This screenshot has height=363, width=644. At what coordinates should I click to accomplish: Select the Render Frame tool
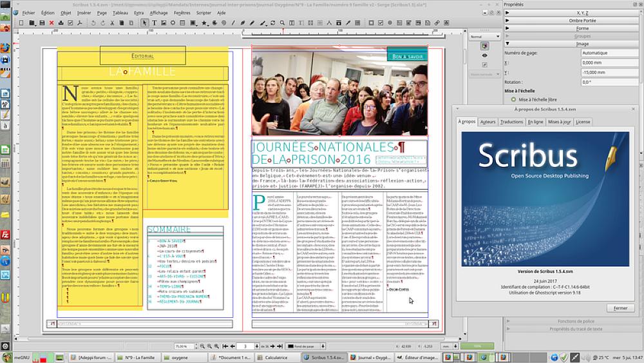(173, 23)
